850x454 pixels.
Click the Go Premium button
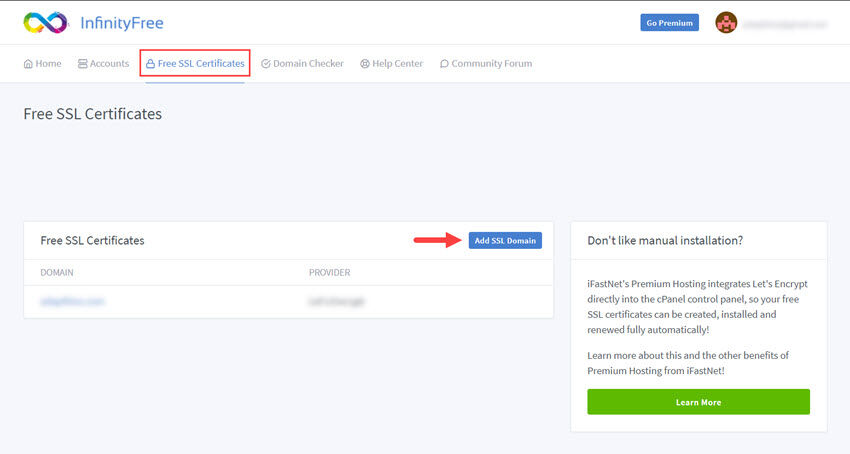[x=669, y=23]
